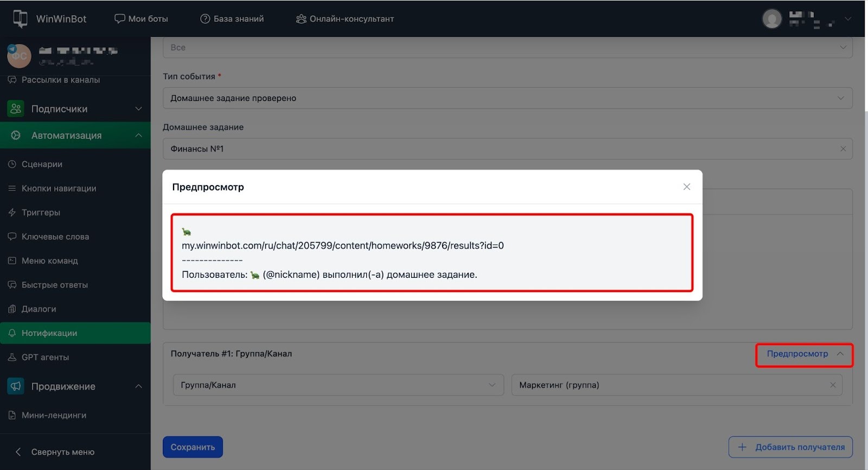This screenshot has width=868, height=470.
Task: Click the Диалоги sidebar icon
Action: (x=12, y=309)
